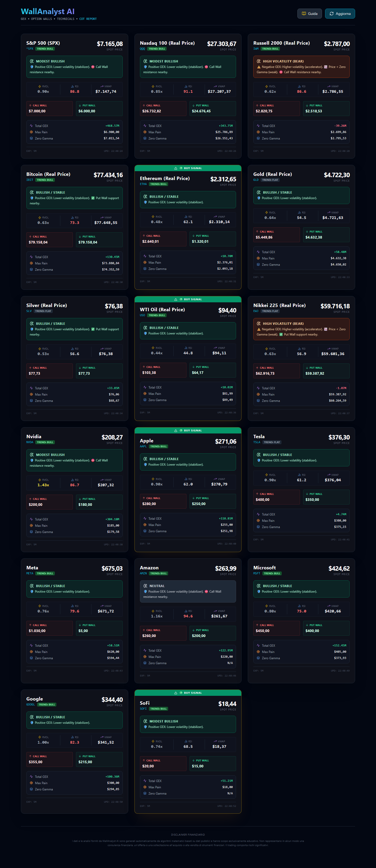
Task: Click Total GEX pulse icon in S&P 500 card
Action: (31, 126)
